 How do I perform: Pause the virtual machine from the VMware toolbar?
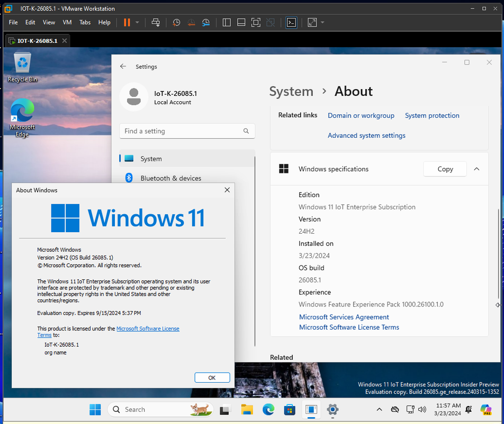tap(127, 22)
